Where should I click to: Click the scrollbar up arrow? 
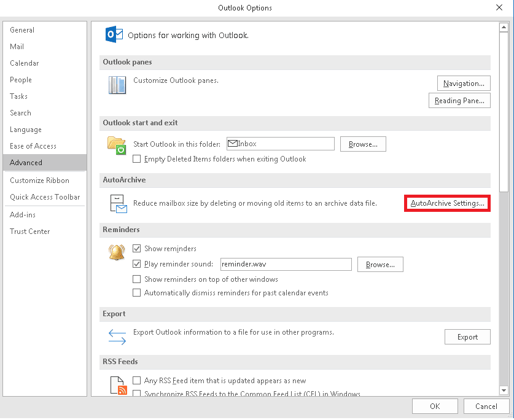(504, 28)
